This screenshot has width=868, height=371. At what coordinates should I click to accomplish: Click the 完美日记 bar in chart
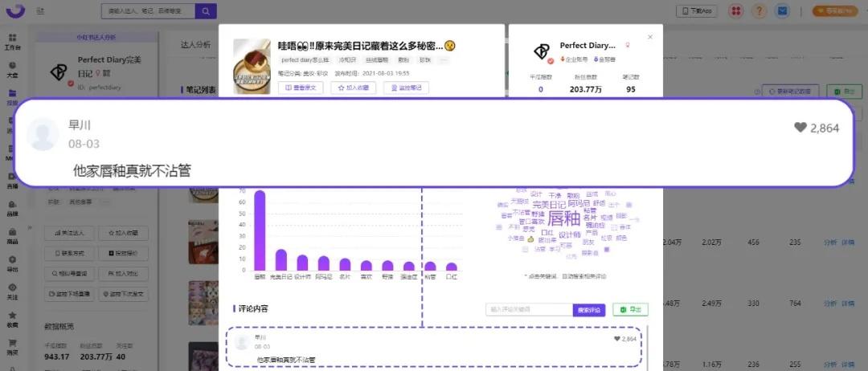point(281,259)
